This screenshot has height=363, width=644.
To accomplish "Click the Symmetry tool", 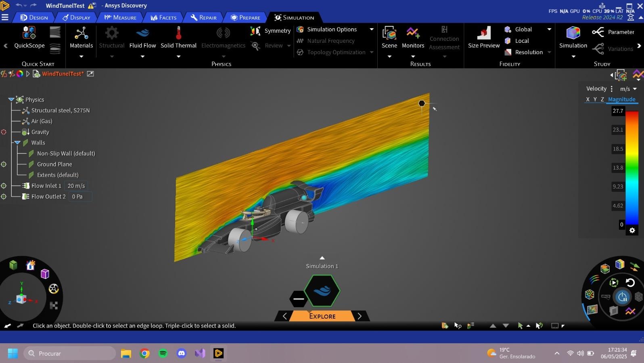I will [x=270, y=31].
